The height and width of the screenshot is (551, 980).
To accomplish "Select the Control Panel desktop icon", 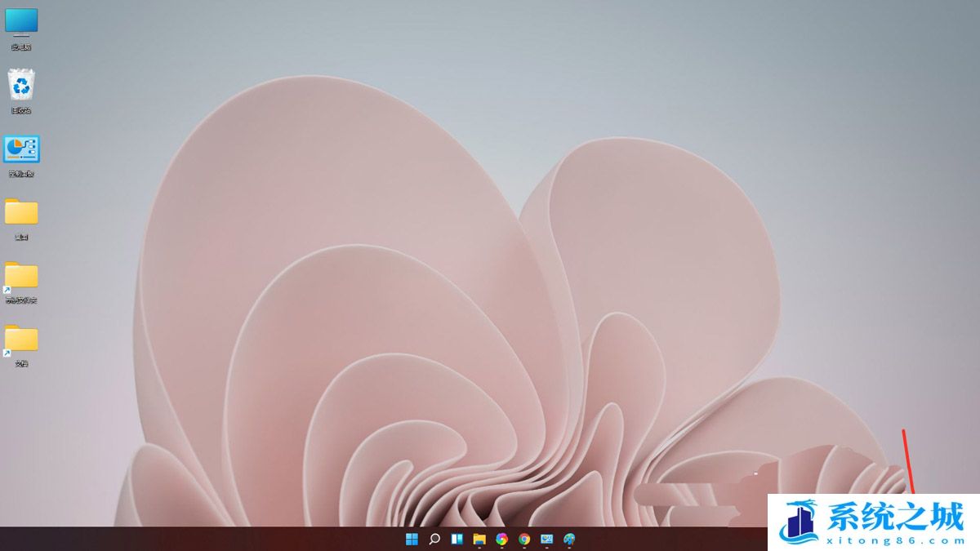I will [21, 149].
